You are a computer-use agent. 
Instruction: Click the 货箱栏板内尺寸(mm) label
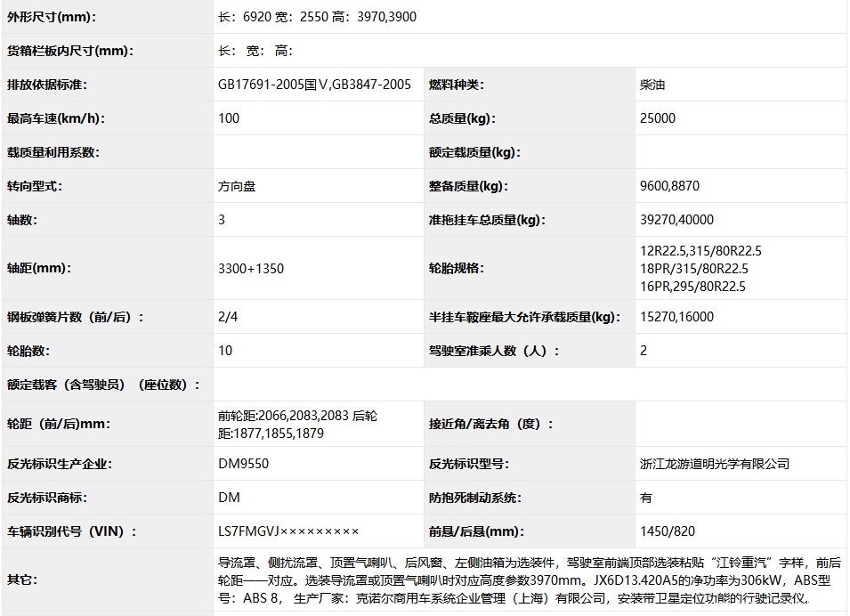pyautogui.click(x=69, y=51)
